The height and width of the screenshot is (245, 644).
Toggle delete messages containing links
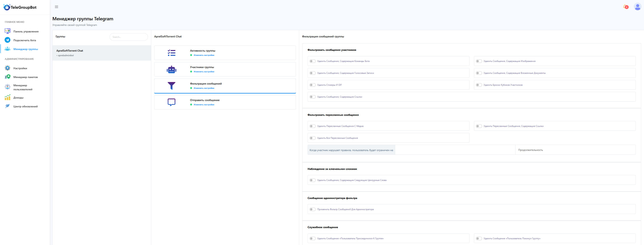[312, 97]
